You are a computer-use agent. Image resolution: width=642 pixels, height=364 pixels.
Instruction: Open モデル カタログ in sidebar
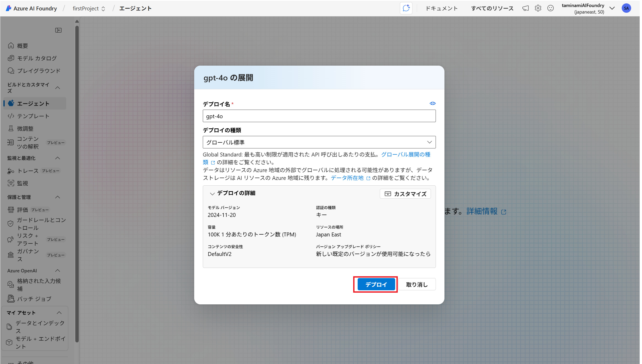pyautogui.click(x=36, y=58)
